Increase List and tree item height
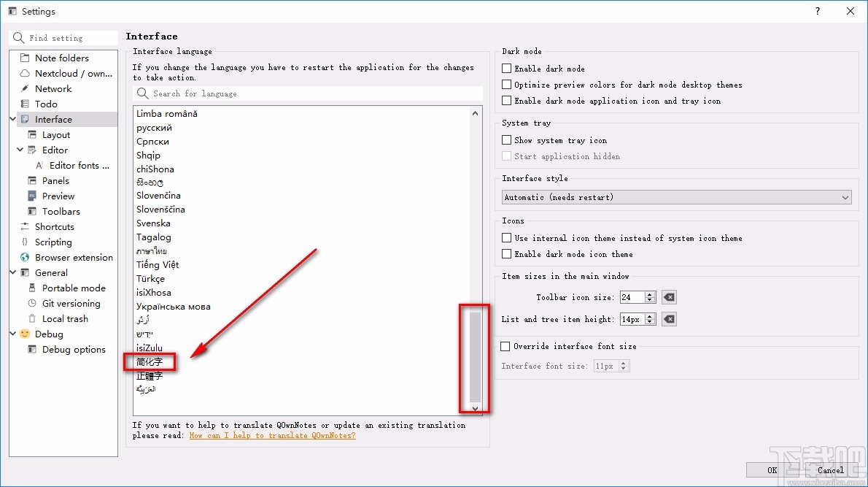868x487 pixels. click(650, 316)
